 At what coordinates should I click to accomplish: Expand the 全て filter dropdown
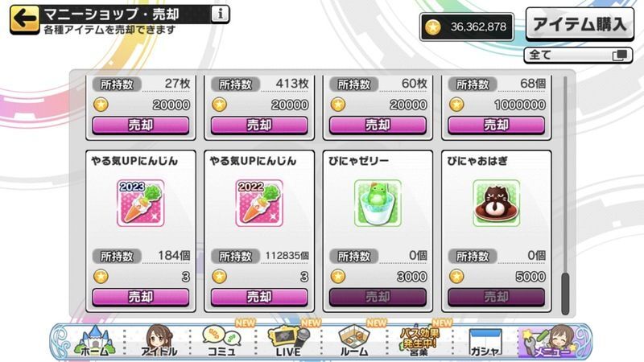pyautogui.click(x=578, y=55)
